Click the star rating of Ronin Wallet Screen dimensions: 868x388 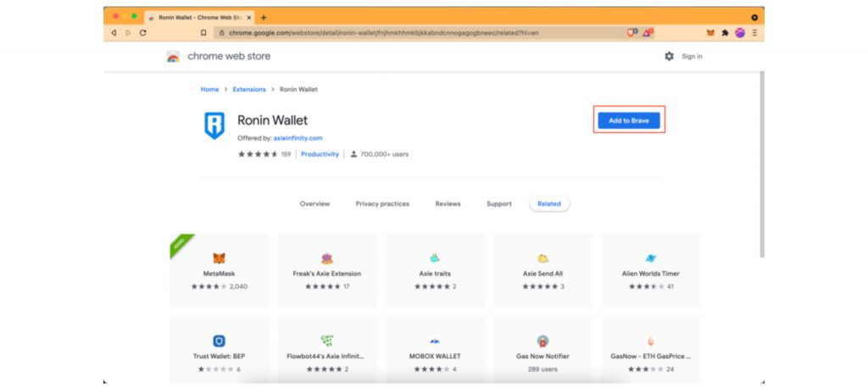pos(258,154)
